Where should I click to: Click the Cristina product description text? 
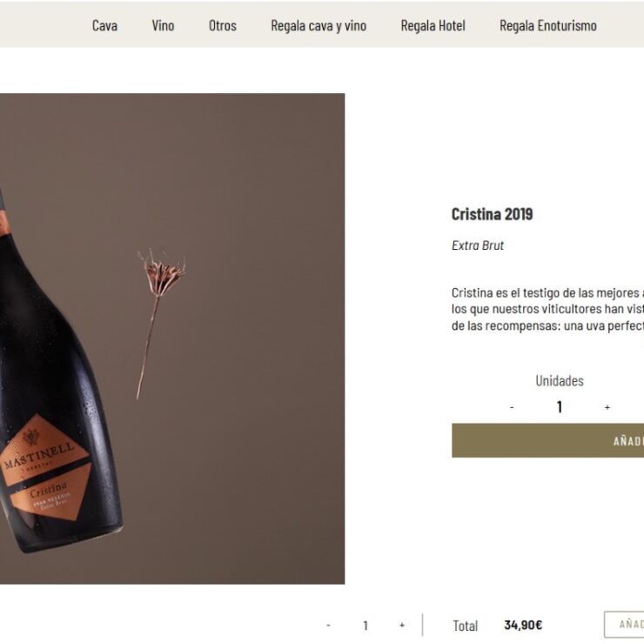tap(548, 309)
